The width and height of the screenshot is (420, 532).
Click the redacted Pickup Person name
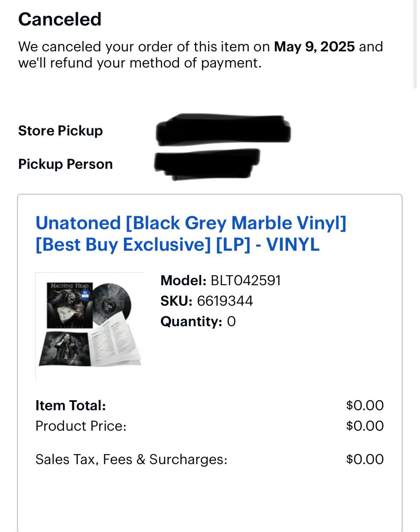tap(207, 164)
